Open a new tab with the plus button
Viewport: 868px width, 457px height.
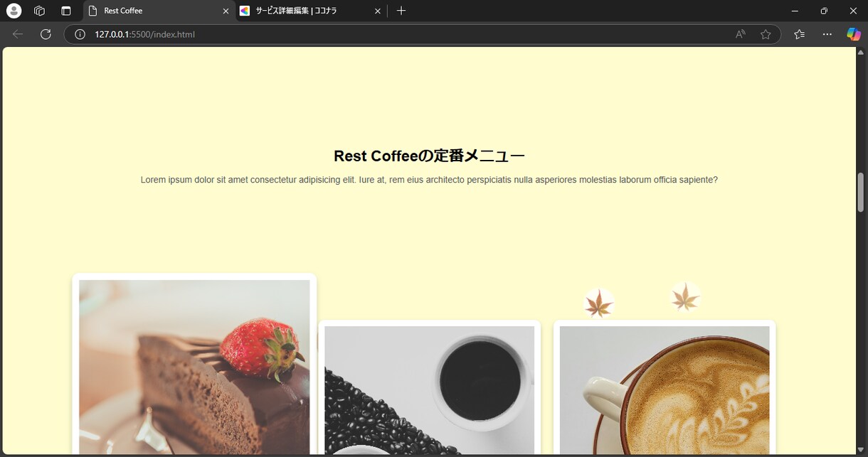pos(401,11)
